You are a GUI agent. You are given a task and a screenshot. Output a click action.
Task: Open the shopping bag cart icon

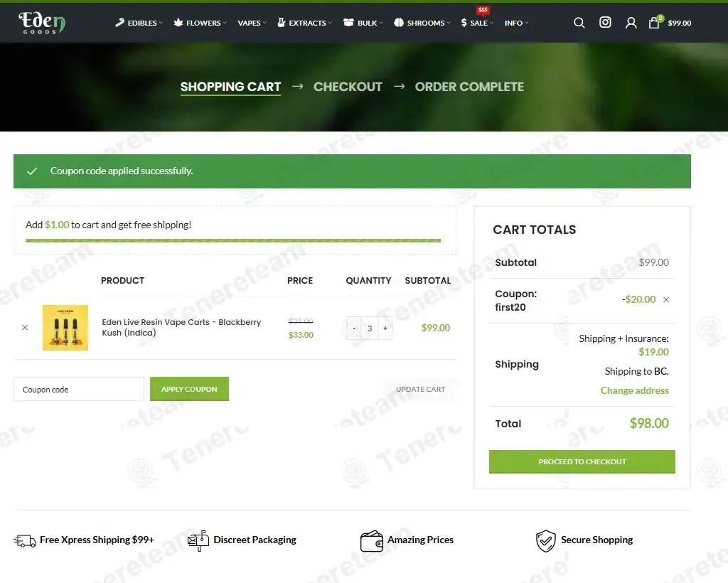point(654,23)
